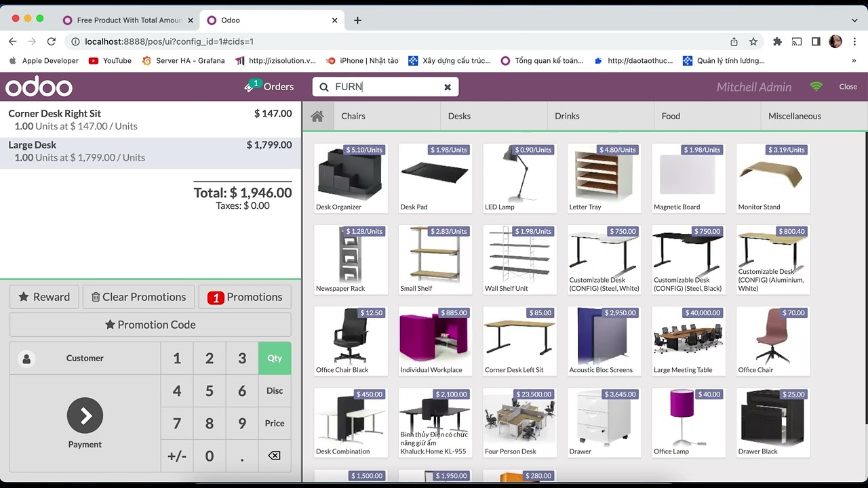This screenshot has width=868, height=488.
Task: Open the Promotions button
Action: pyautogui.click(x=245, y=297)
